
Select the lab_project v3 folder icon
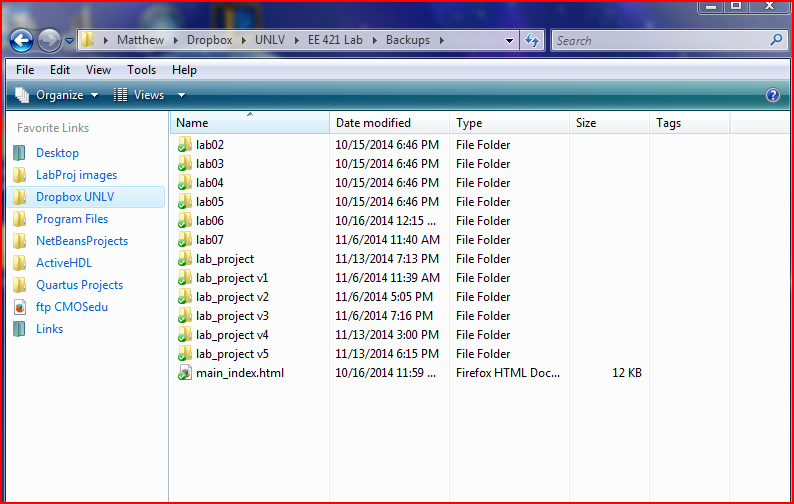pos(185,316)
